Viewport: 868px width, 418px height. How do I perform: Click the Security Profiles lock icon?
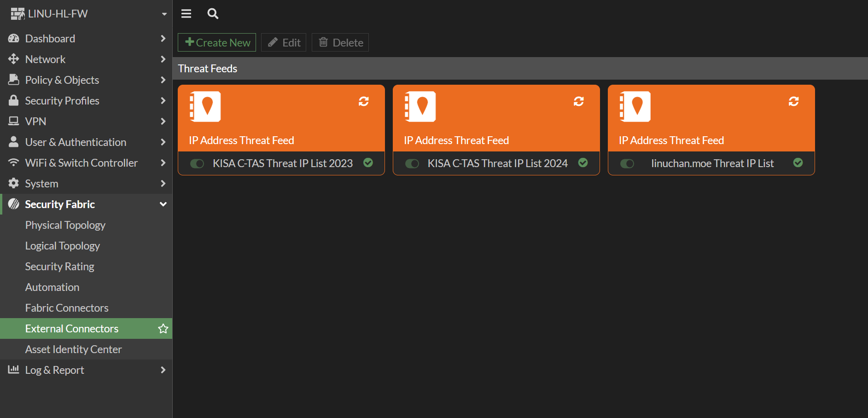[x=14, y=101]
